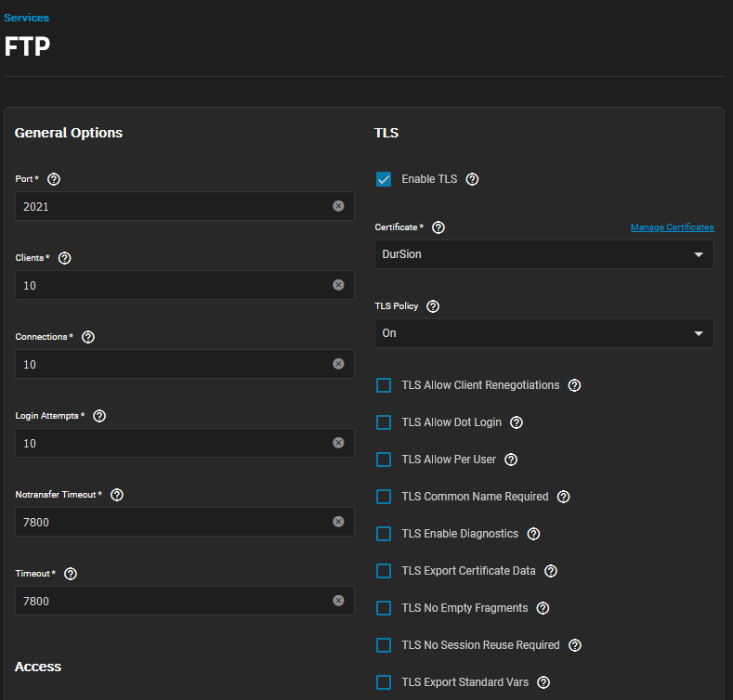Screen dimensions: 733x700
Task: Enable TLS Allow Client Renegotiations checkbox
Action: (384, 385)
